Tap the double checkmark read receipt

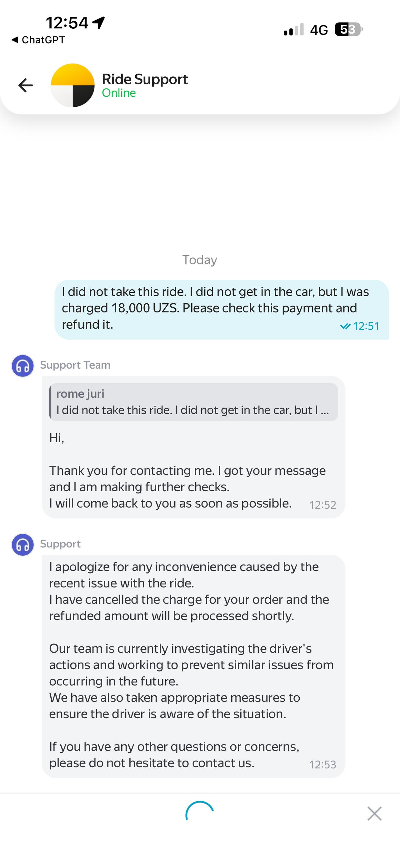[x=345, y=326]
